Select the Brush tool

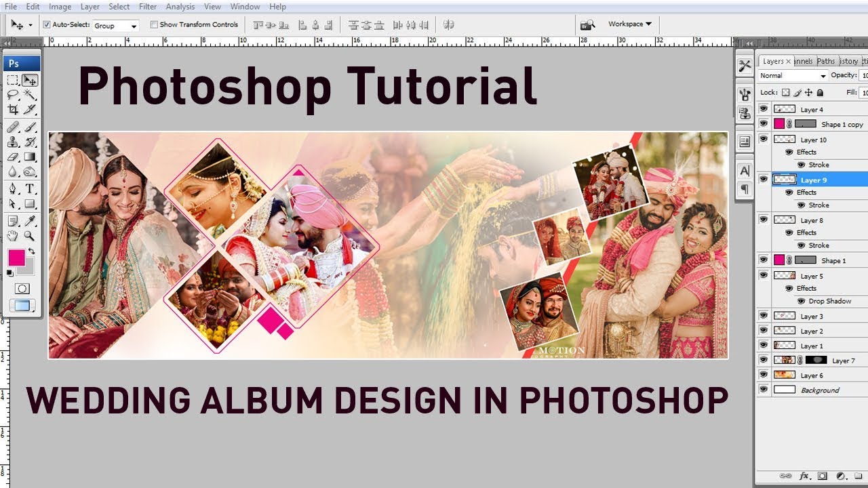pos(30,127)
